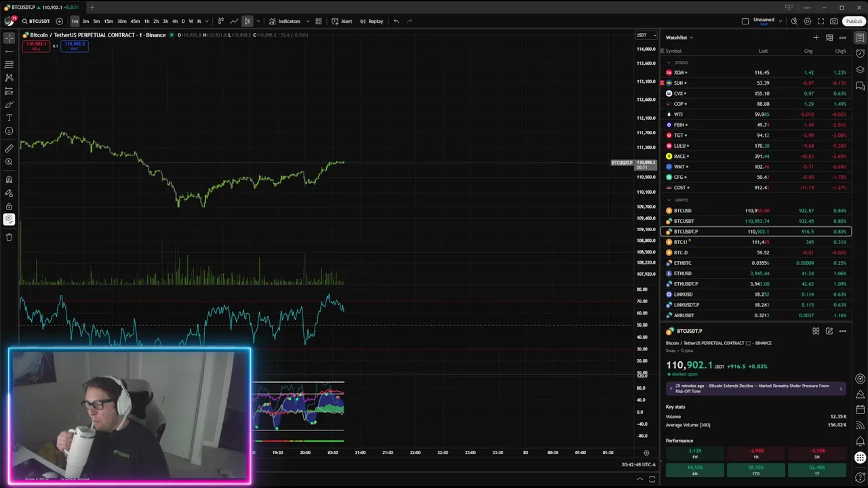The height and width of the screenshot is (488, 868).
Task: Toggle the magnet mode tool
Action: click(9, 180)
